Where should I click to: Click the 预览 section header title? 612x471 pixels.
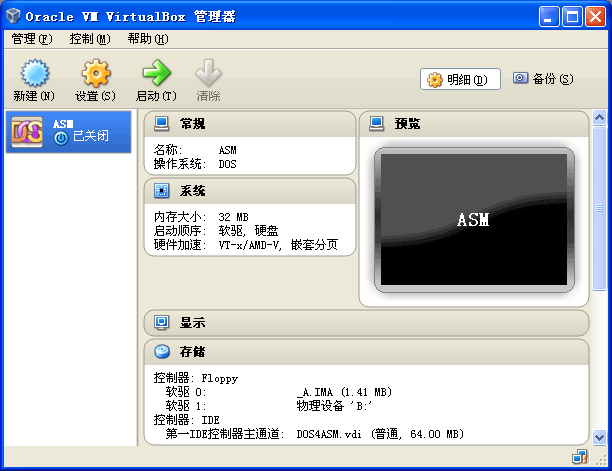[x=407, y=124]
